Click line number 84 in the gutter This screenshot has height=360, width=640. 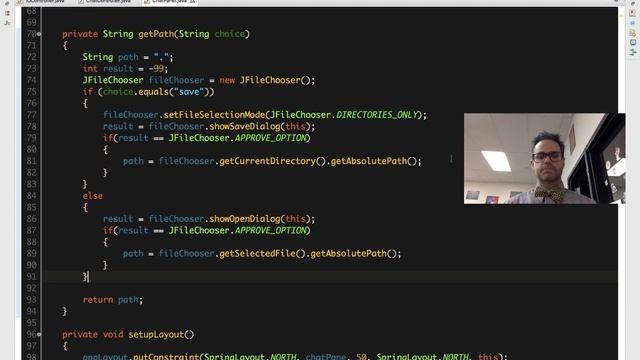click(31, 196)
